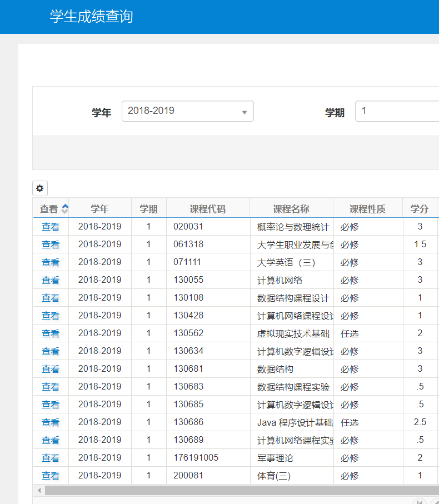Click 查看 link for course 061318
Image resolution: width=439 pixels, height=504 pixels.
pos(51,244)
